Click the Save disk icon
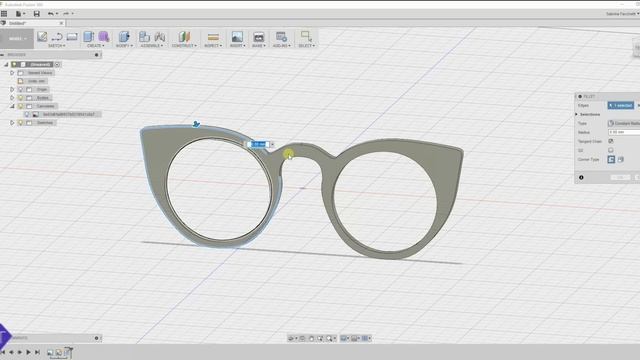This screenshot has width=640, height=360. (36, 13)
